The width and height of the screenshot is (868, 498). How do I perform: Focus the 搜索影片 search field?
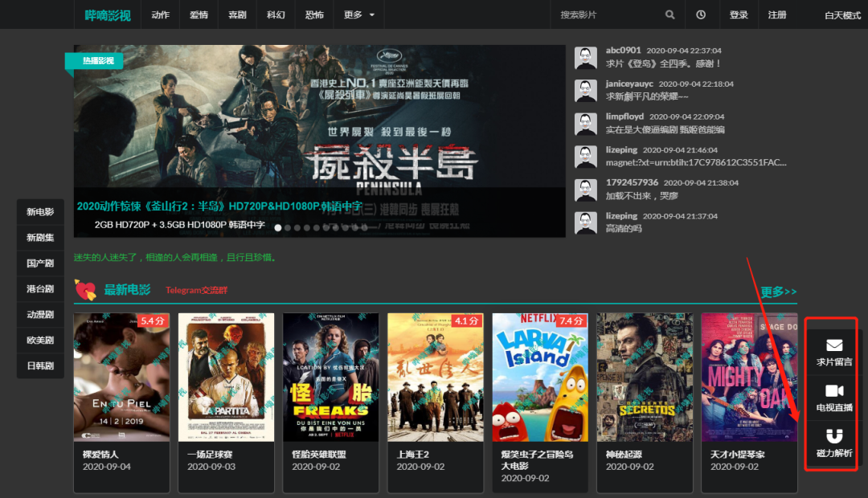609,15
